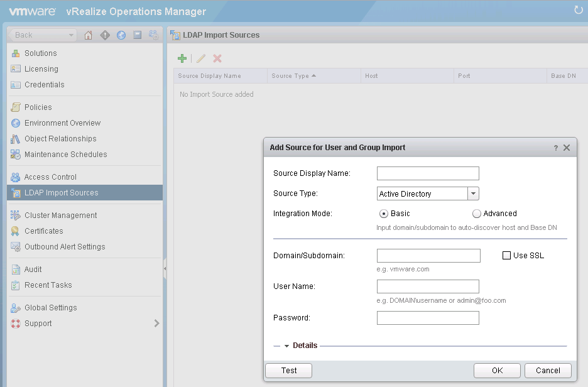Screen dimensions: 588x387
Task: Click the Environment globe toolbar icon
Action: coord(121,35)
